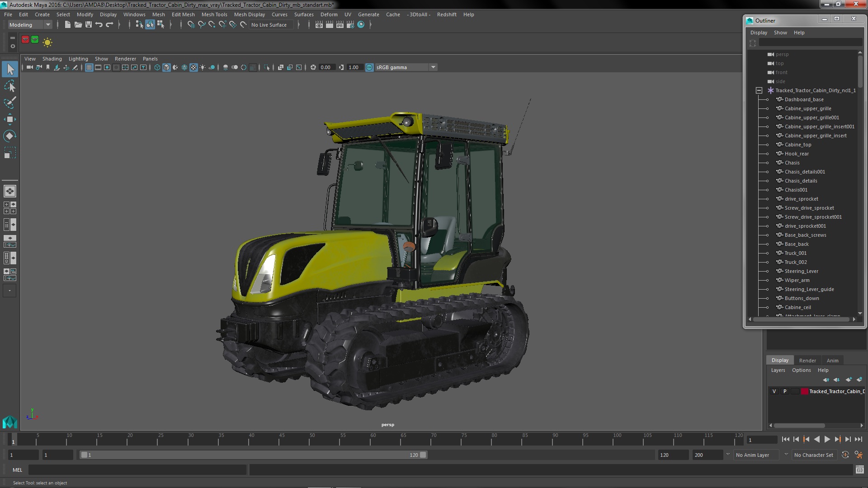868x488 pixels.
Task: Select by hierarchy mode icon
Action: [x=139, y=24]
